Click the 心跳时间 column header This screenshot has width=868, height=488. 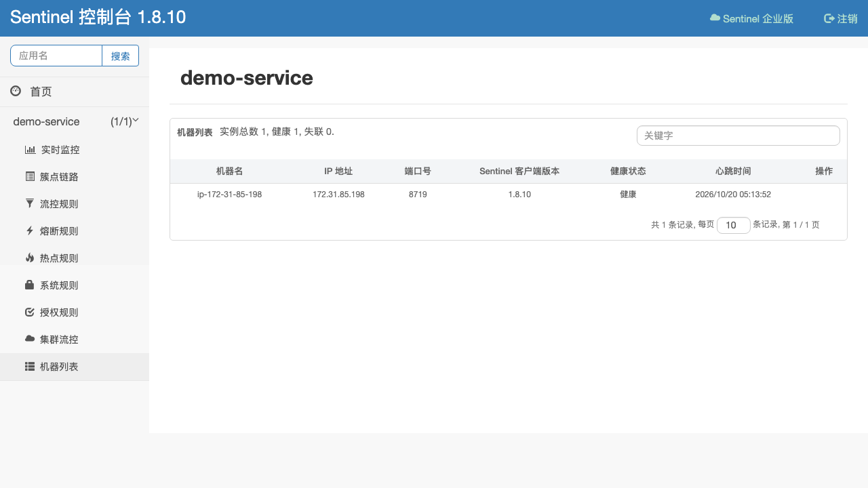click(x=733, y=171)
